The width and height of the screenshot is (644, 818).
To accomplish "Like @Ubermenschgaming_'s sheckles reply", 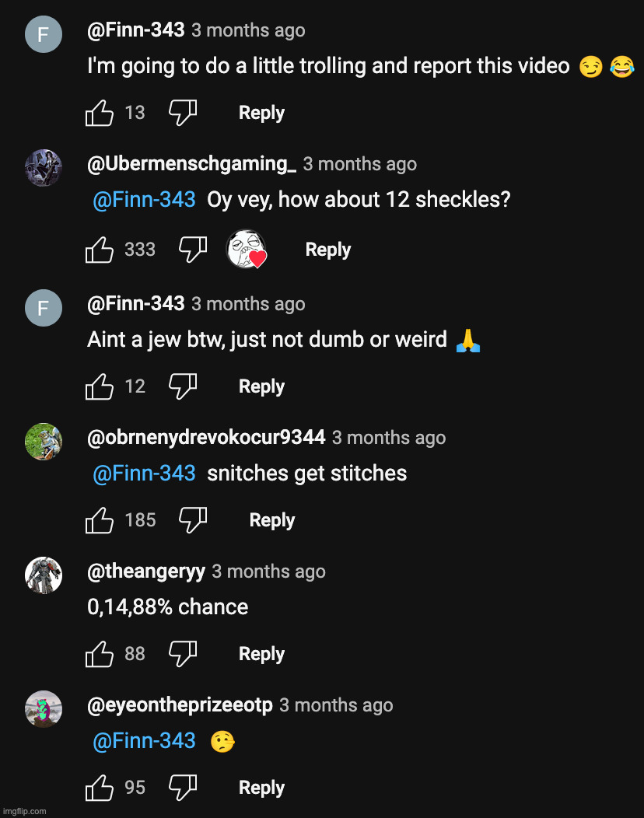I will 99,249.
